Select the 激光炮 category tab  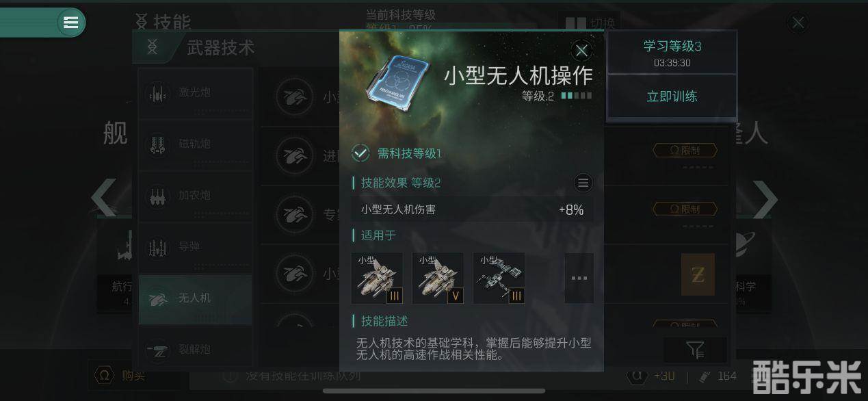195,93
